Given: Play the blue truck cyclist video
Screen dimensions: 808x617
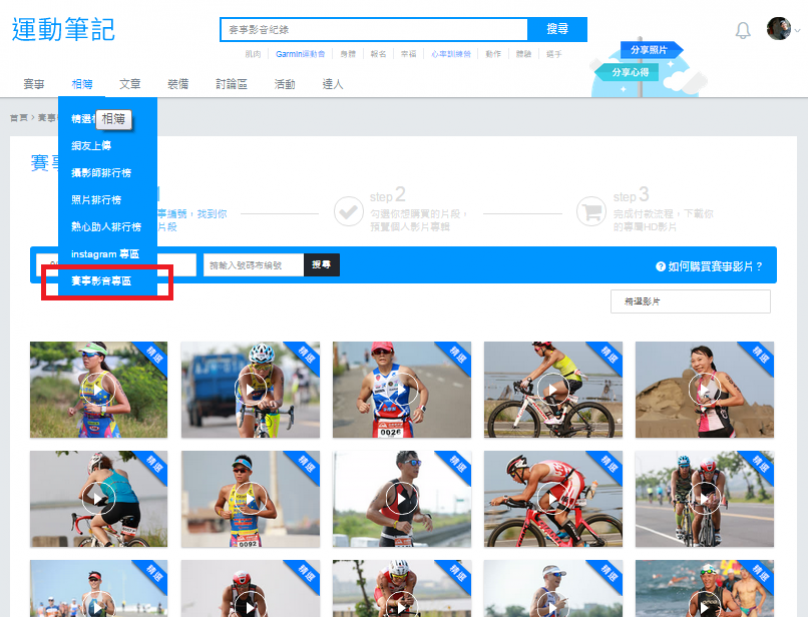Looking at the screenshot, I should click(250, 390).
